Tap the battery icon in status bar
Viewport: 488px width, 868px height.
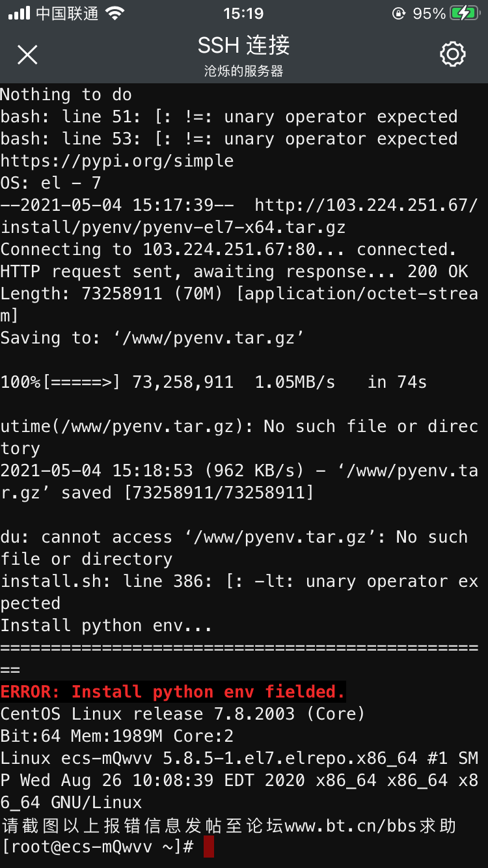(x=465, y=13)
